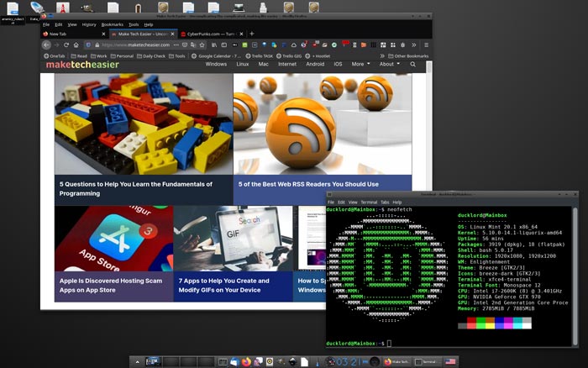The width and height of the screenshot is (588, 368).
Task: Click the US flag keyboard layout icon
Action: click(x=450, y=361)
